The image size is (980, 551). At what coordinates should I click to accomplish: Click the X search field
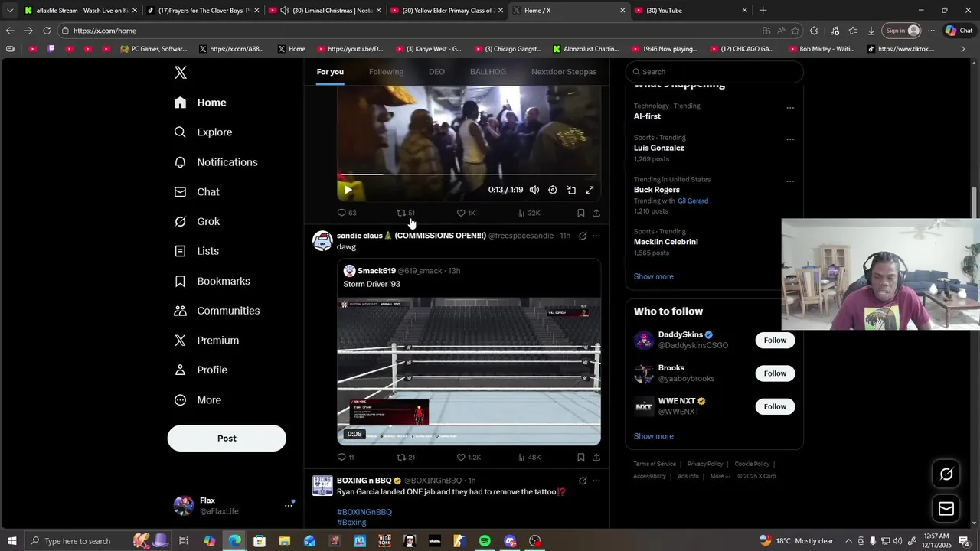pyautogui.click(x=714, y=72)
